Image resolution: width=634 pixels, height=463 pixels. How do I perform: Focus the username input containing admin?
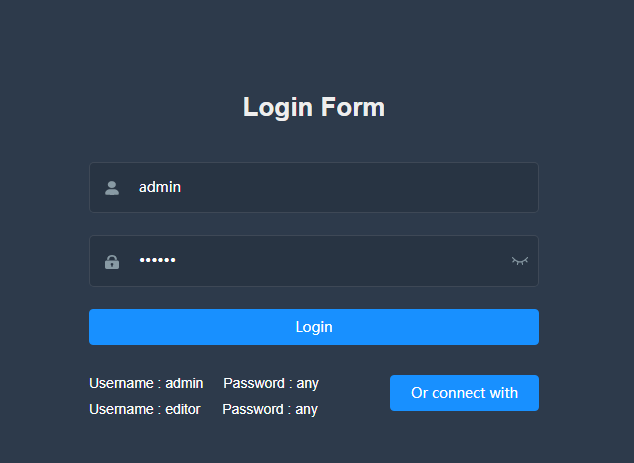coord(330,187)
